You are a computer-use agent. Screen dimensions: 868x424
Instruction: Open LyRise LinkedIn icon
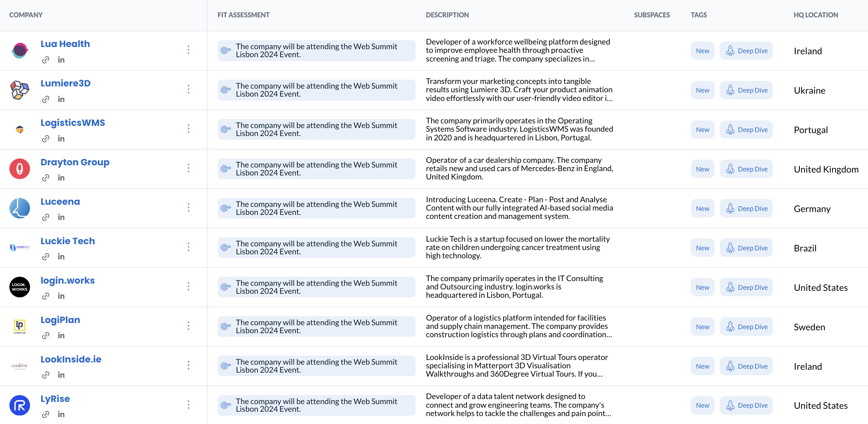(x=61, y=414)
